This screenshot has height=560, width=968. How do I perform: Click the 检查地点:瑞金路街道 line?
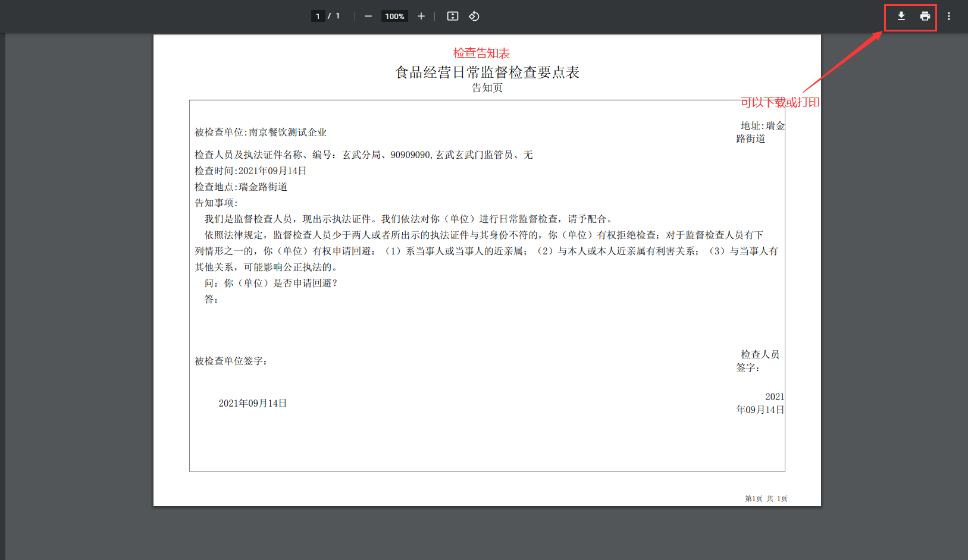pyautogui.click(x=241, y=187)
